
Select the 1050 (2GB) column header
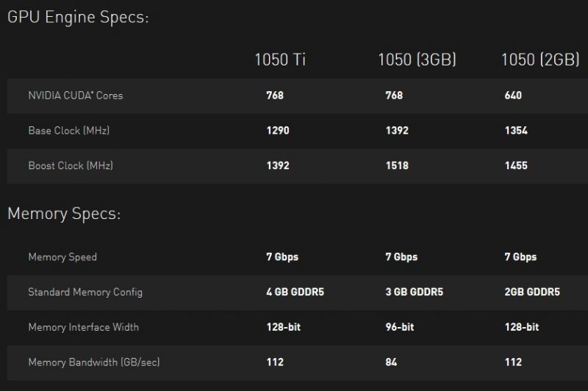(x=540, y=60)
